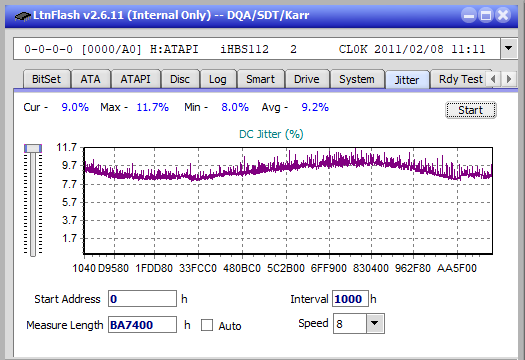
Task: Switch to the Disc tab
Action: tap(180, 79)
